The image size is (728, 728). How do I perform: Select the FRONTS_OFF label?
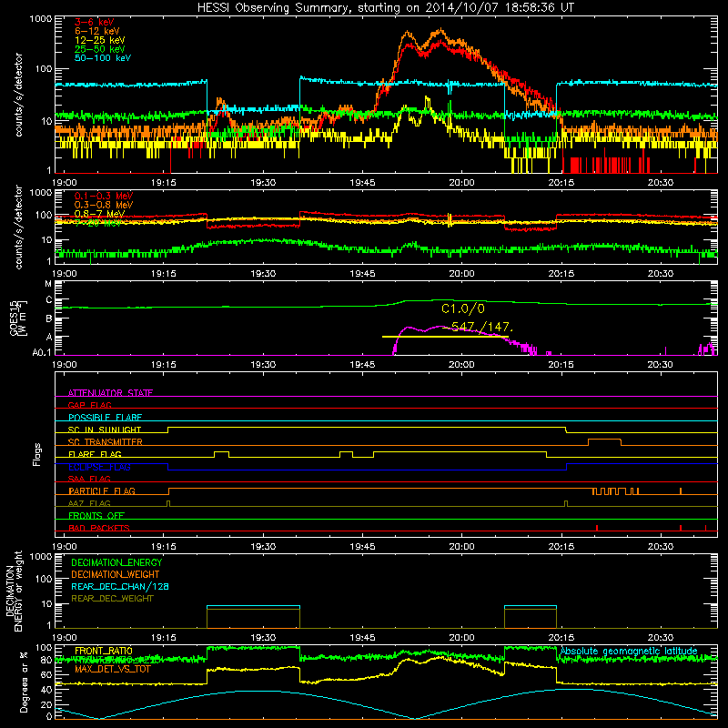pos(96,516)
